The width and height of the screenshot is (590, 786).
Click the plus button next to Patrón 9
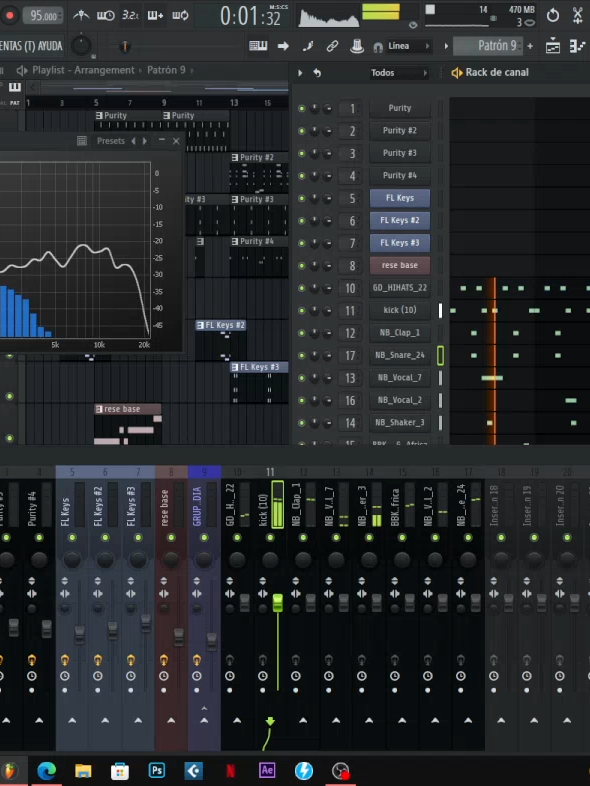tap(530, 46)
